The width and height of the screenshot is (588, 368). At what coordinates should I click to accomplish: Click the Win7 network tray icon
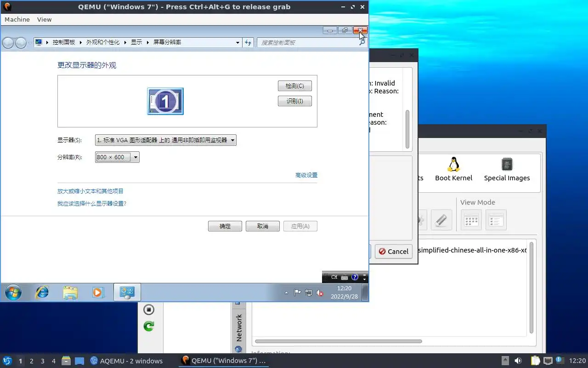click(x=309, y=293)
